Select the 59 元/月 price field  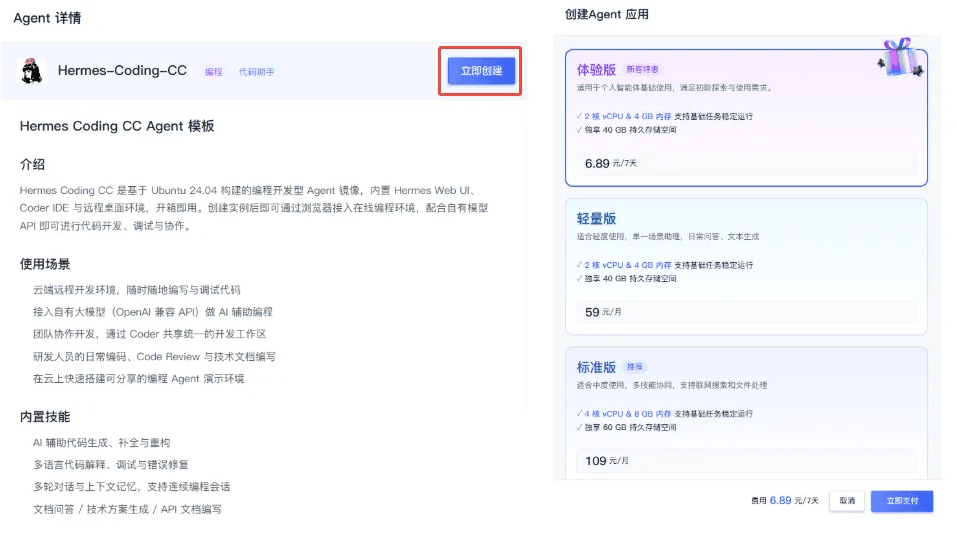[x=746, y=312]
